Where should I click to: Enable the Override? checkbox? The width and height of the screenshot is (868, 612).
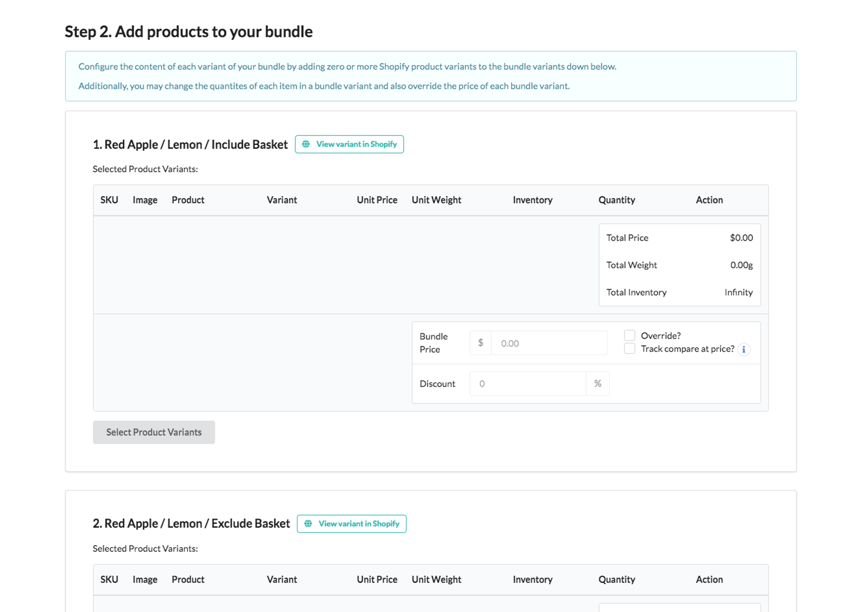[629, 335]
